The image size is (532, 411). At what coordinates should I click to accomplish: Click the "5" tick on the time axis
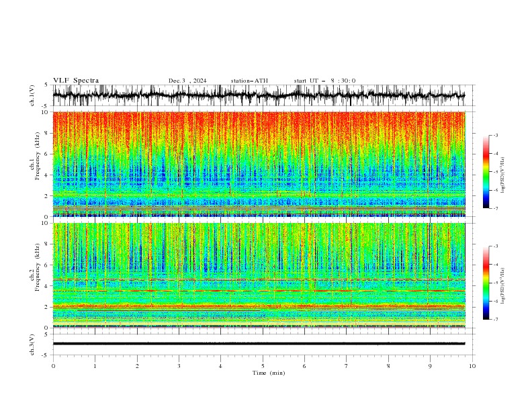click(263, 366)
